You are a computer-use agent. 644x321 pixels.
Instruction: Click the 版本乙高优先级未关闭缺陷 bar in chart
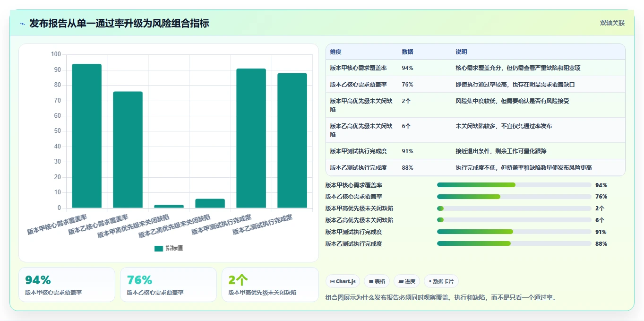coord(210,203)
